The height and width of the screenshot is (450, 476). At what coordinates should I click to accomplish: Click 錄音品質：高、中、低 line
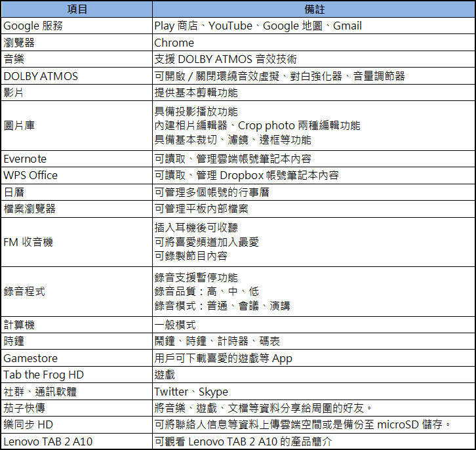pyautogui.click(x=207, y=291)
